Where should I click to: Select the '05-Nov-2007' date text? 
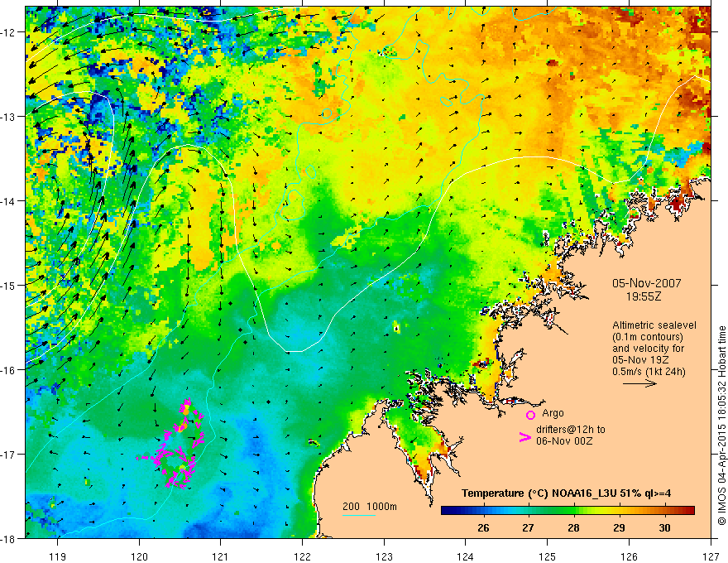[646, 283]
